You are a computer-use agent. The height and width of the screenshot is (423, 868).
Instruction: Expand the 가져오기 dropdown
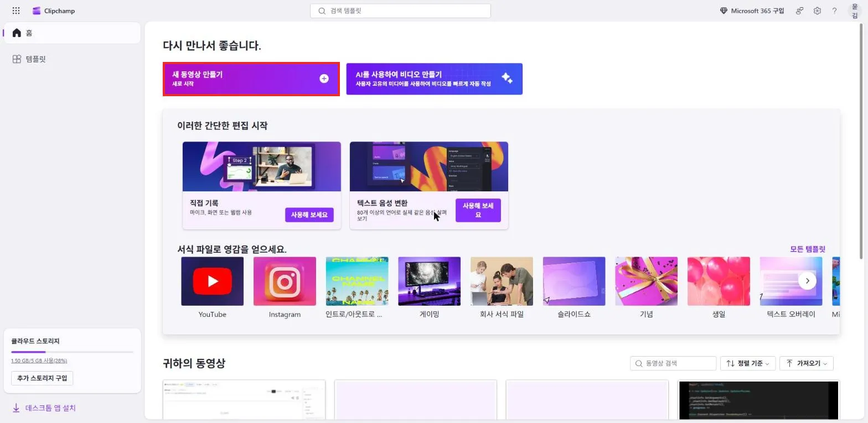[807, 363]
